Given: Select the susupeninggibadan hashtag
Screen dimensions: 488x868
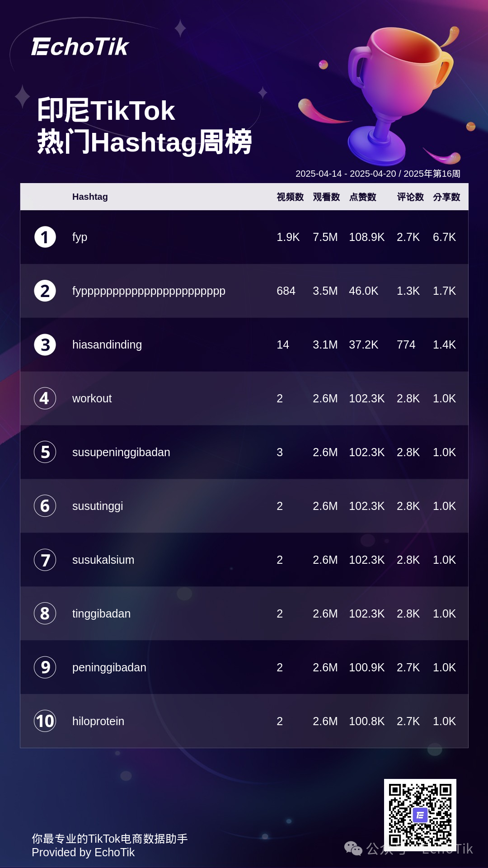Looking at the screenshot, I should (x=121, y=453).
